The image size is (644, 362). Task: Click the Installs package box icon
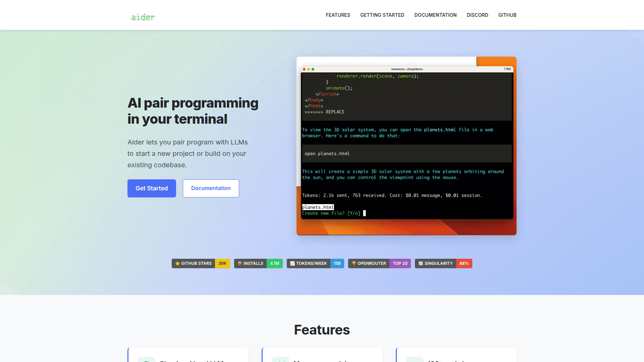[x=239, y=263]
